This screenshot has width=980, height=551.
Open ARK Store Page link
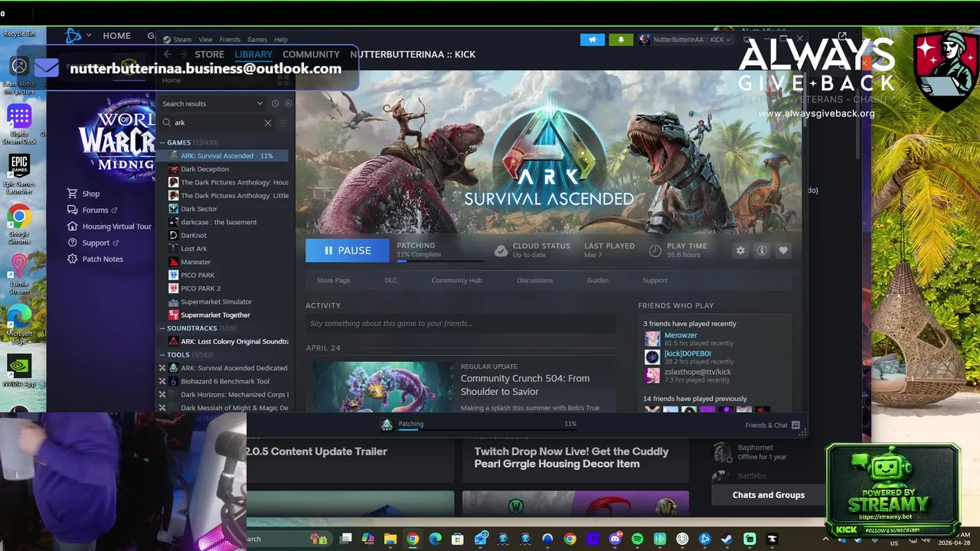click(333, 280)
